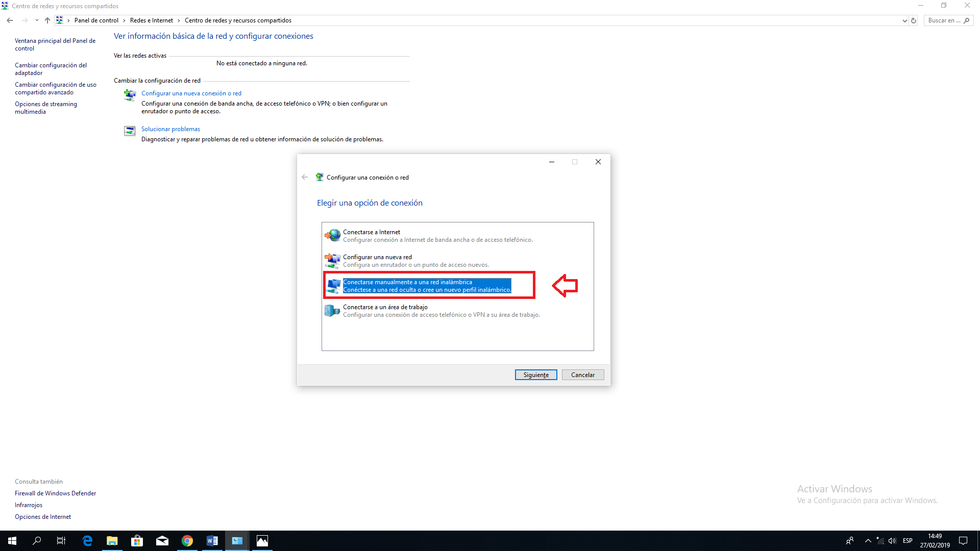Click the Buscar search field
This screenshot has height=551, width=980.
coord(944,20)
